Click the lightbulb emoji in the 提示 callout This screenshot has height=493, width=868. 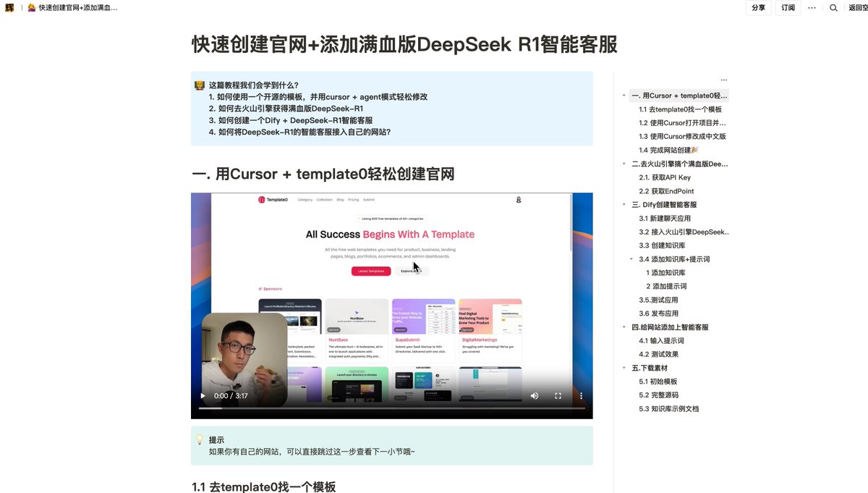200,440
